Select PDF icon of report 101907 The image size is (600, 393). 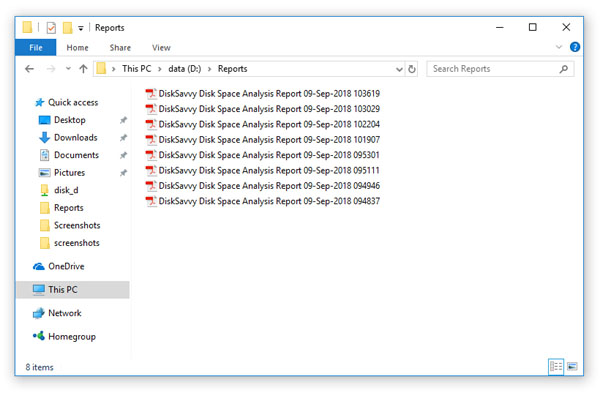tap(151, 140)
